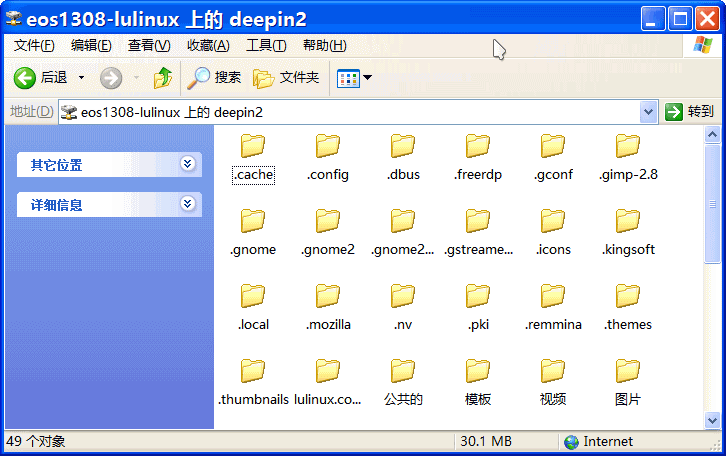Click the 转到 Go button
This screenshot has width=726, height=456.
pos(690,112)
